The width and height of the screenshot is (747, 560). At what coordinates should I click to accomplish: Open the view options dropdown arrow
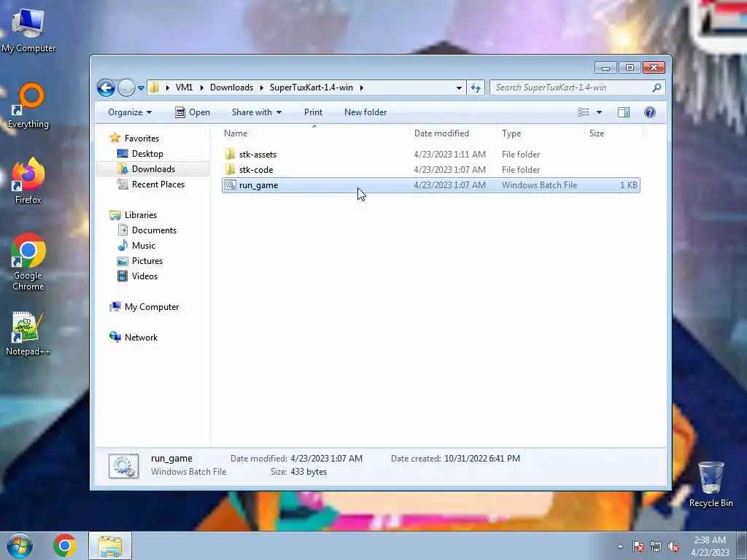point(600,112)
